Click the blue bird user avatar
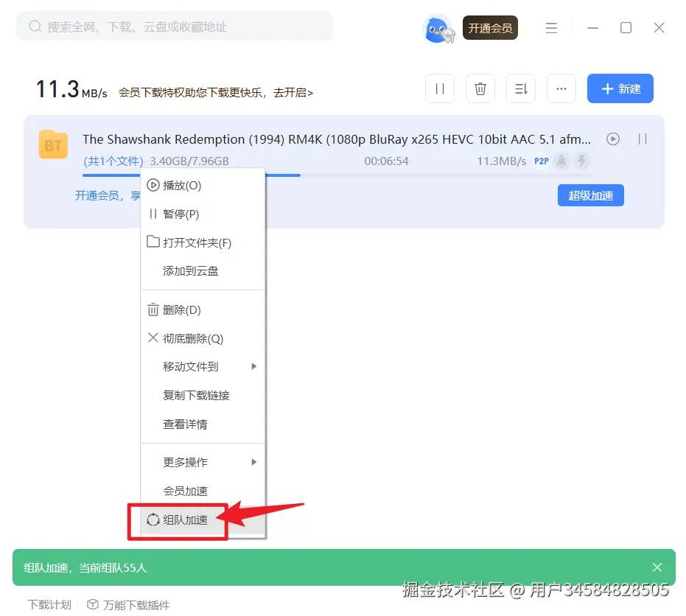The image size is (686, 616). coord(438,29)
